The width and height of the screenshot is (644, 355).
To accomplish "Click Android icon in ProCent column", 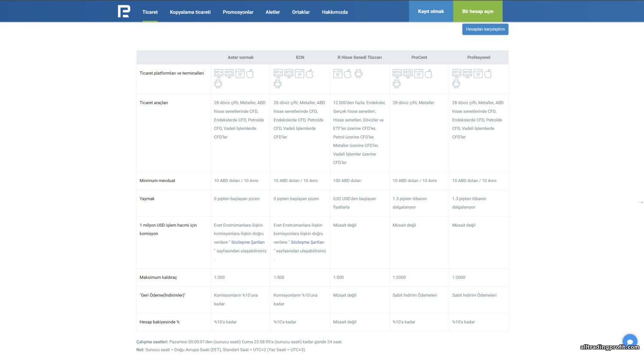I will (x=397, y=84).
